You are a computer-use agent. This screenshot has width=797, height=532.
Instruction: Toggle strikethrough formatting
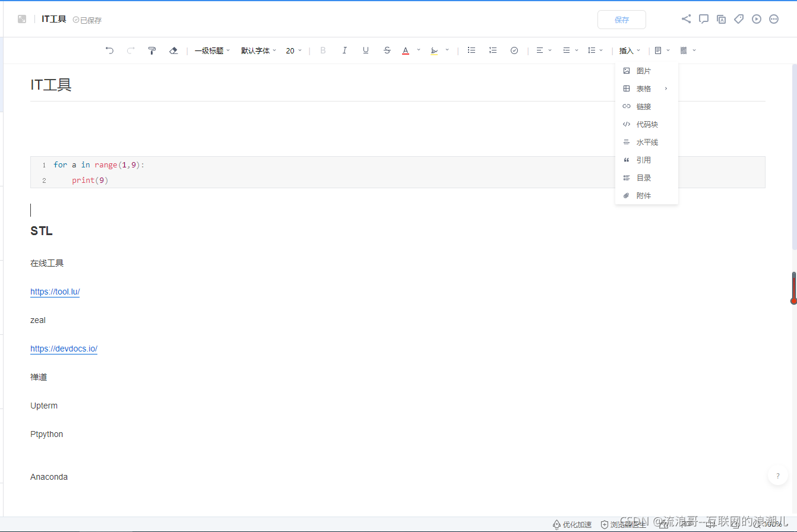(x=387, y=50)
